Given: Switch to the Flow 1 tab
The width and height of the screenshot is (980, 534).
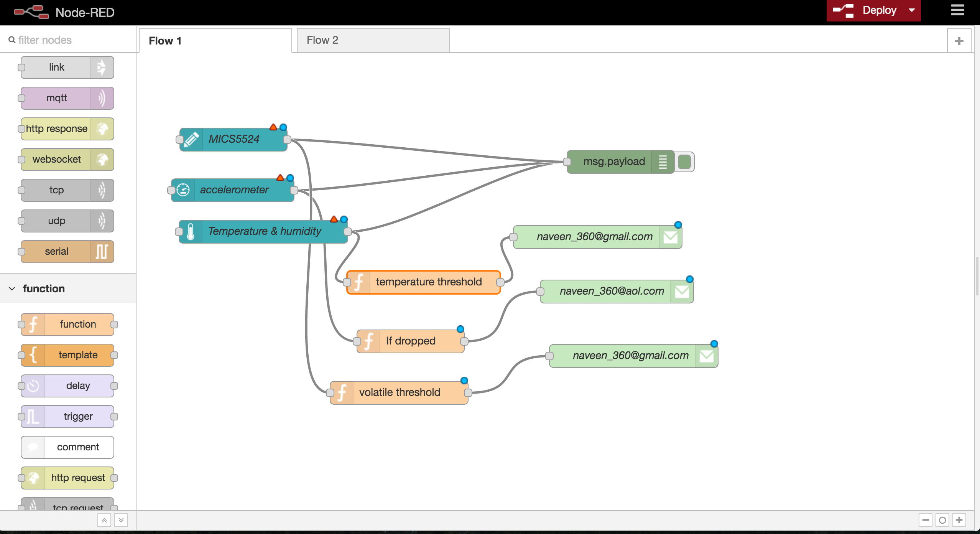Looking at the screenshot, I should point(215,40).
